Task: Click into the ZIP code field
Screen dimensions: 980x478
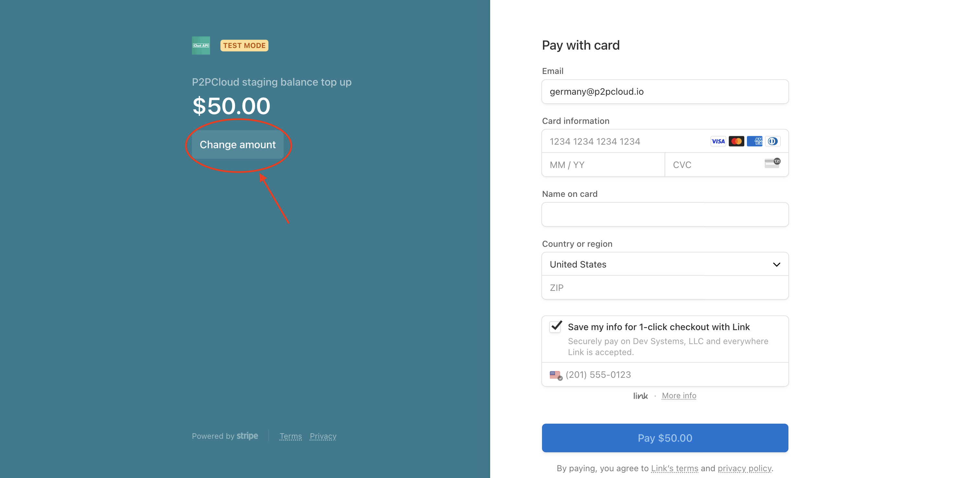Action: [665, 288]
